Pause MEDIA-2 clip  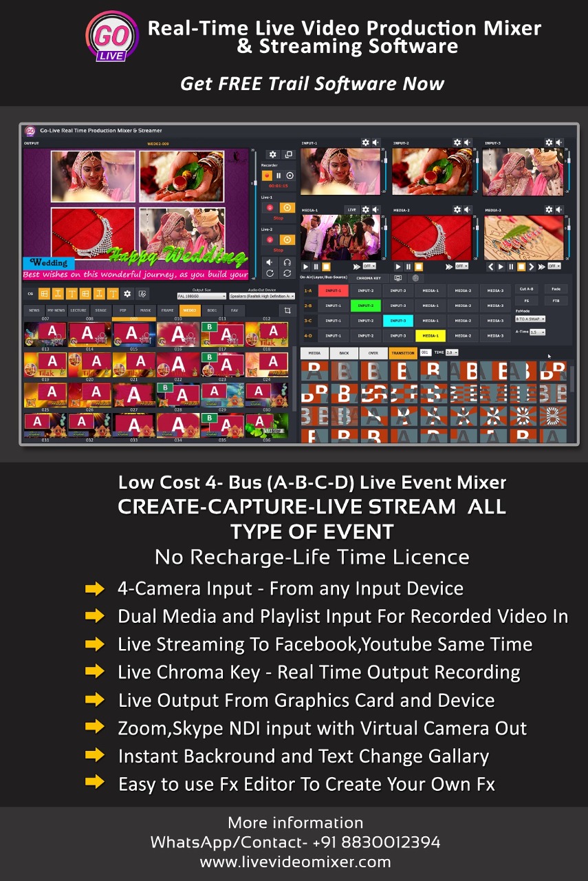tap(408, 266)
